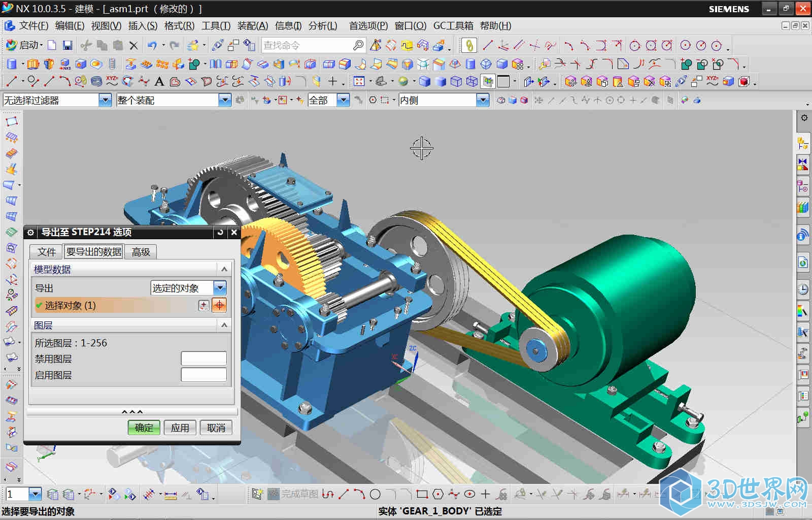
Task: Click the Circle sketch icon in bottom toolbar
Action: [x=375, y=494]
